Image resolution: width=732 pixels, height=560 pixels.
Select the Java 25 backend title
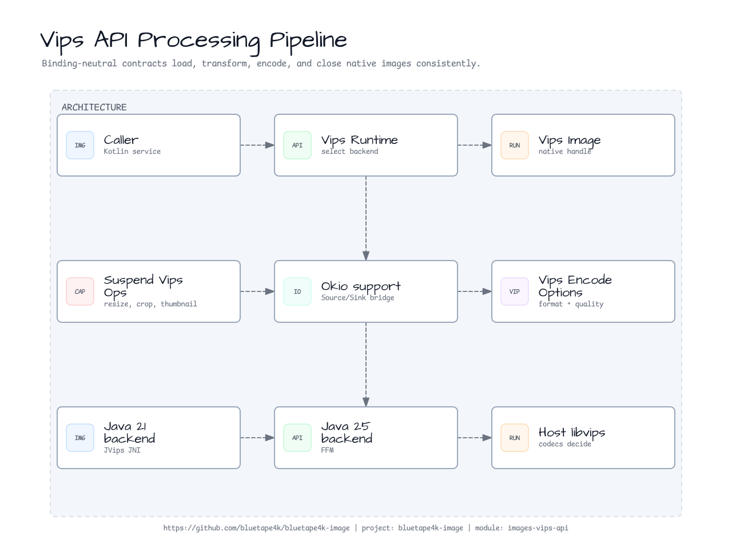click(347, 433)
